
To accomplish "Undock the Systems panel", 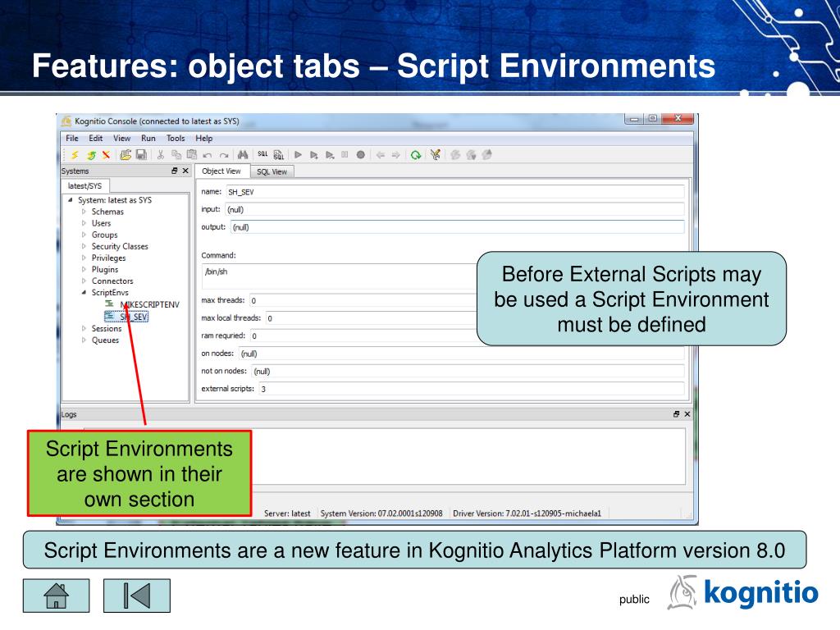I will click(174, 171).
